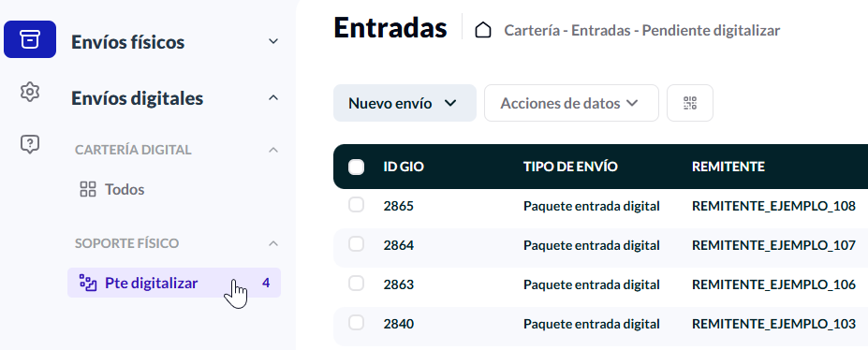Image resolution: width=868 pixels, height=350 pixels.
Task: Open the Acciones de datos dropdown
Action: (x=571, y=103)
